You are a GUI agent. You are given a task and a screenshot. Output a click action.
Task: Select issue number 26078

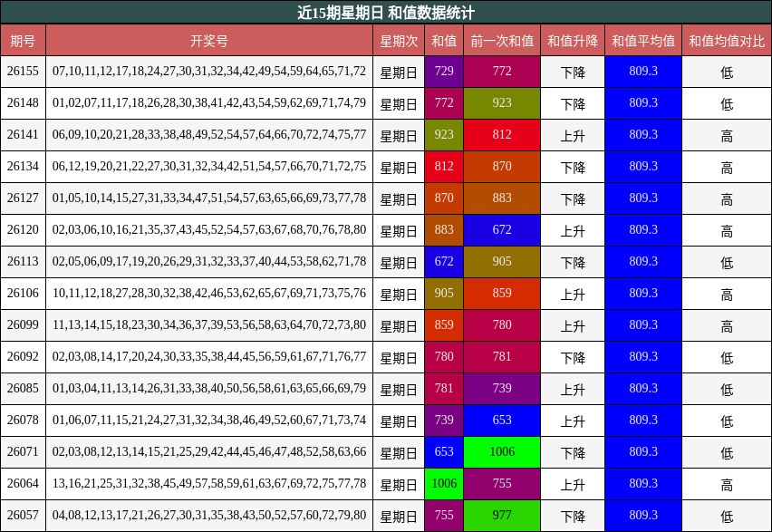(23, 421)
